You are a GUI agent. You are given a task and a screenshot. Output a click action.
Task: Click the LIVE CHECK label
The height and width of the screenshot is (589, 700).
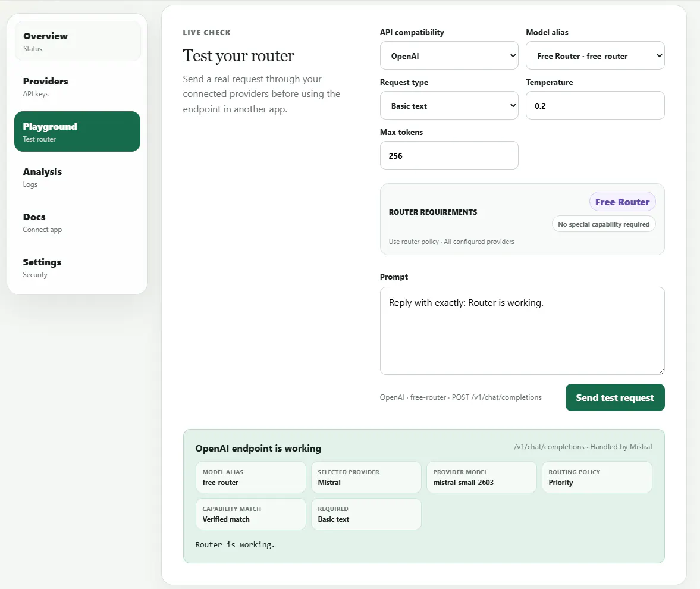[207, 33]
